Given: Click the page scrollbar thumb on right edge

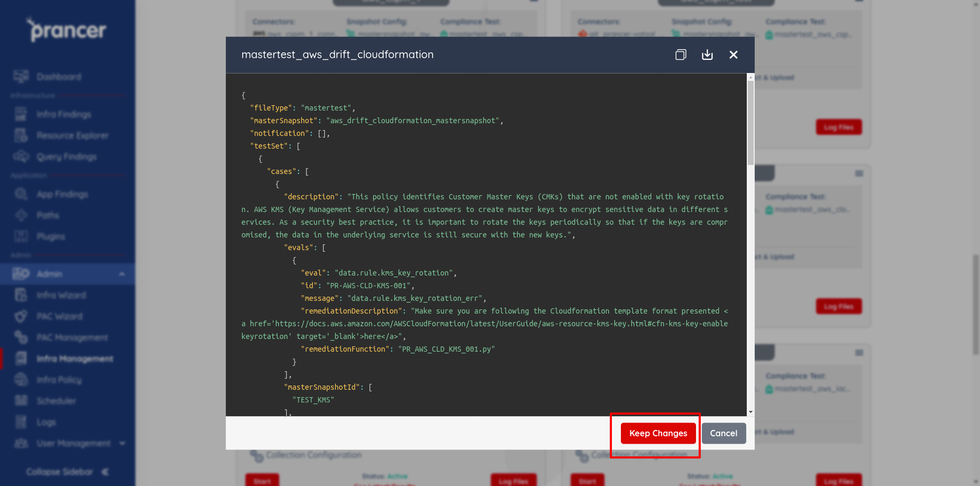Looking at the screenshot, I should coord(976,305).
